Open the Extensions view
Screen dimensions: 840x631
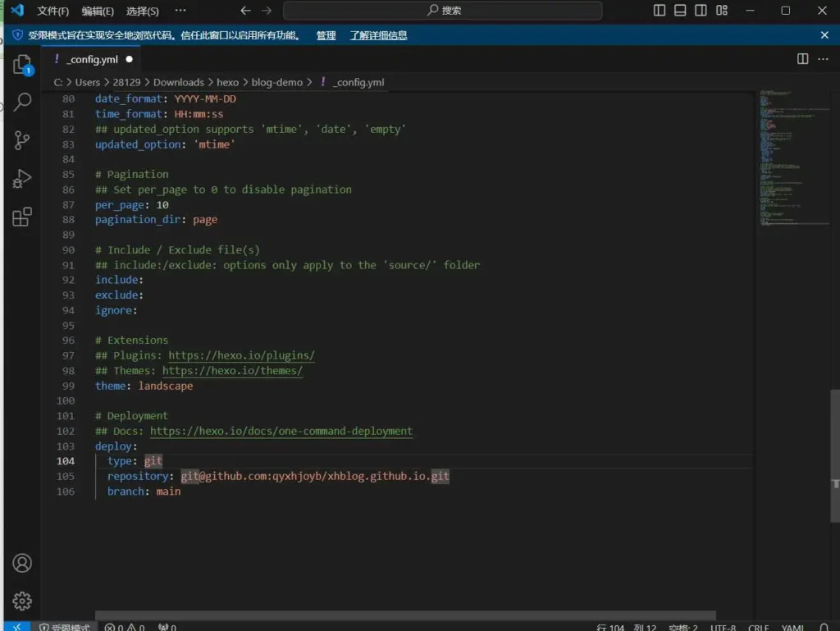click(22, 217)
